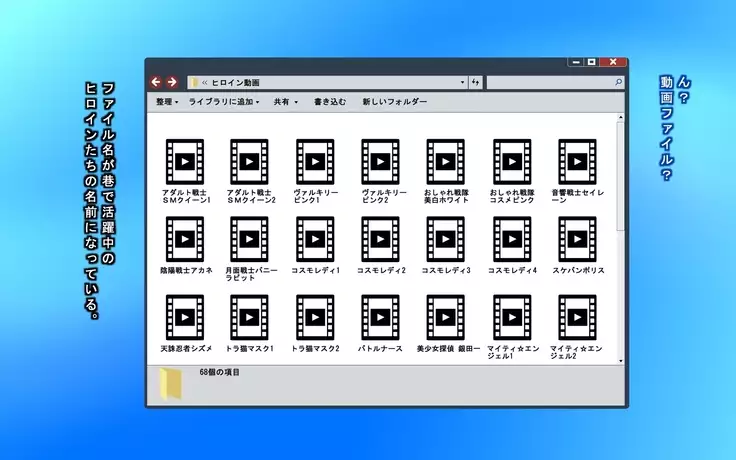Image resolution: width=736 pixels, height=460 pixels.
Task: Click the back navigation arrow
Action: (157, 82)
